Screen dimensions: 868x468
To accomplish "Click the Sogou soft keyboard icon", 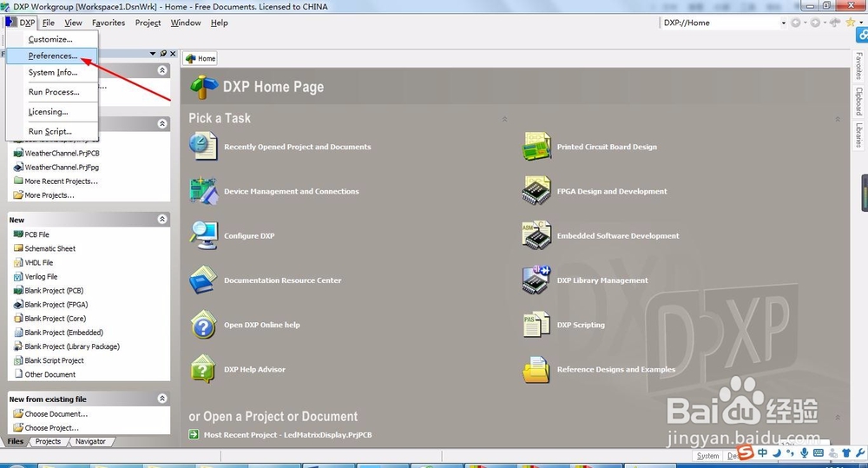I will 819,453.
